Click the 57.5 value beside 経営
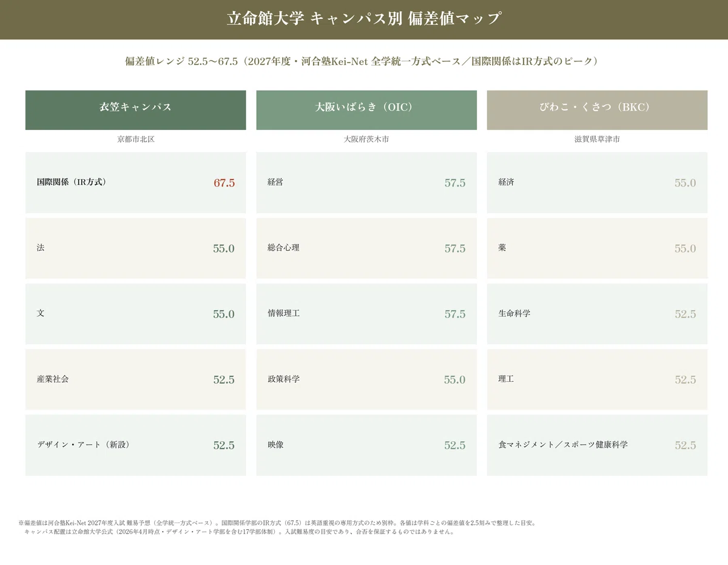728x565 pixels. coord(455,183)
